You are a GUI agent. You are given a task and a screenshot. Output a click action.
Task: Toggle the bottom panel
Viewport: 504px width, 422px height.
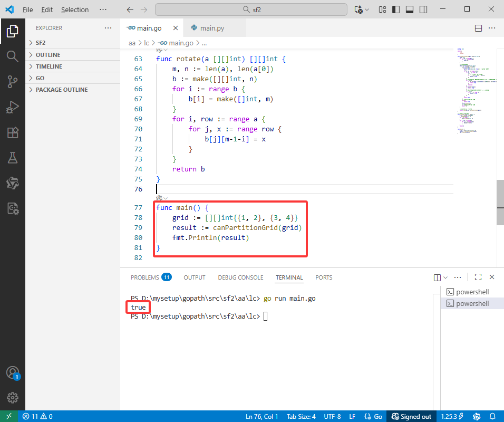(x=410, y=9)
